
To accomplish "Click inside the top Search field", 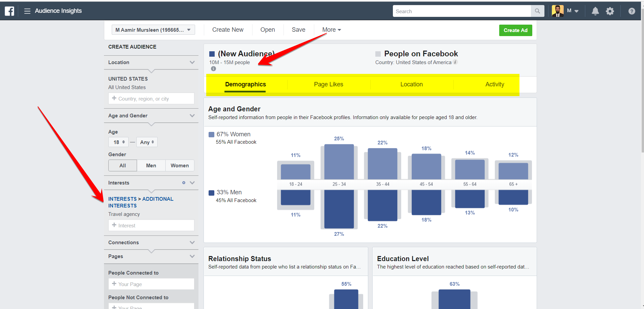I will point(462,11).
